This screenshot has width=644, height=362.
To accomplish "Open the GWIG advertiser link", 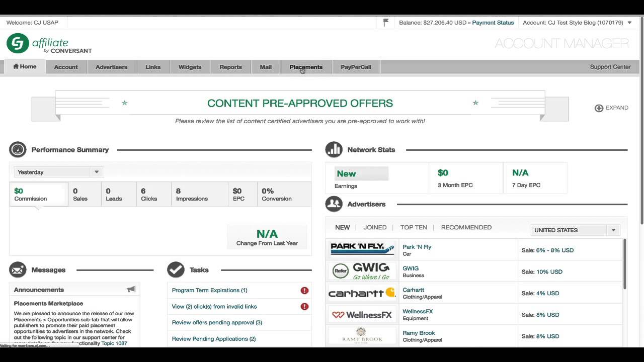I will (x=411, y=268).
